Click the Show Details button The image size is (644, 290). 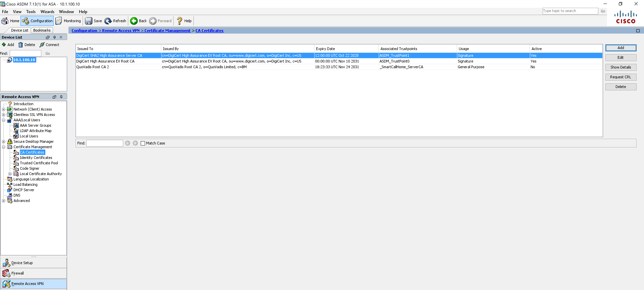tap(620, 67)
